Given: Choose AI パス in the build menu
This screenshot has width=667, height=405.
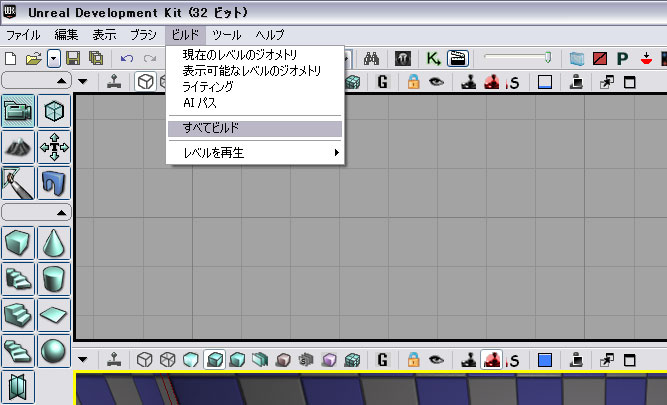Looking at the screenshot, I should 255,103.
